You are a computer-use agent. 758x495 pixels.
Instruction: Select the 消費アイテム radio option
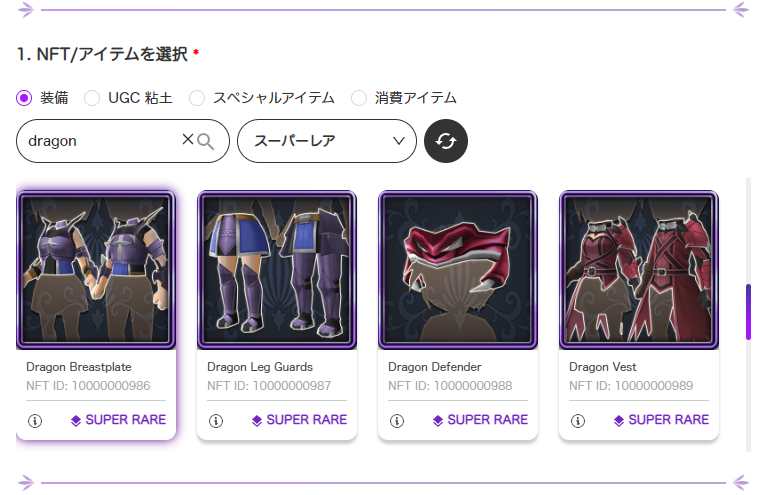[x=359, y=98]
